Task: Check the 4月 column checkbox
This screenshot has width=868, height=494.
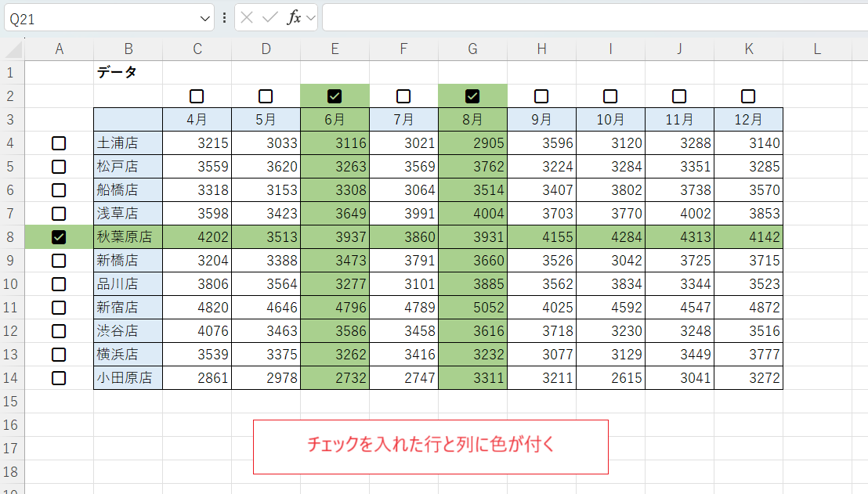Action: (197, 96)
